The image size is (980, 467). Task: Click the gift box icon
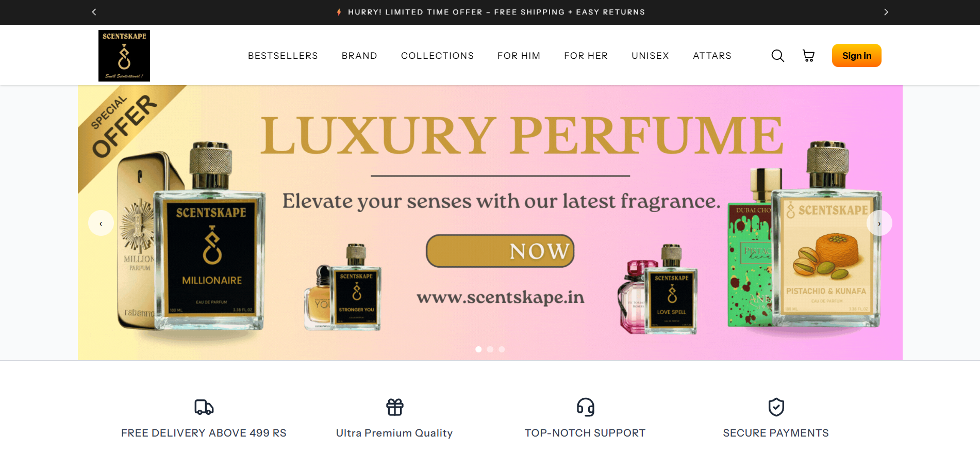pos(395,407)
